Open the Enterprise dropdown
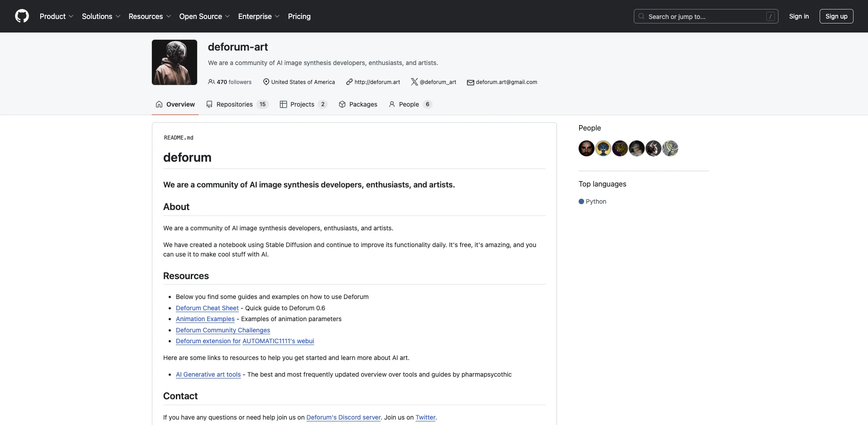Image resolution: width=868 pixels, height=425 pixels. [x=259, y=16]
